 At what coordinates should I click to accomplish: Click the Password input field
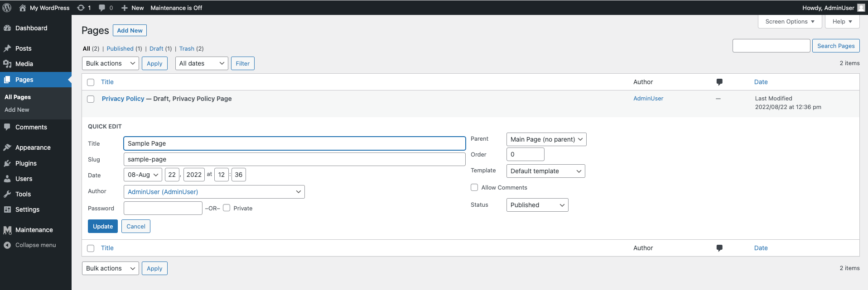point(163,208)
